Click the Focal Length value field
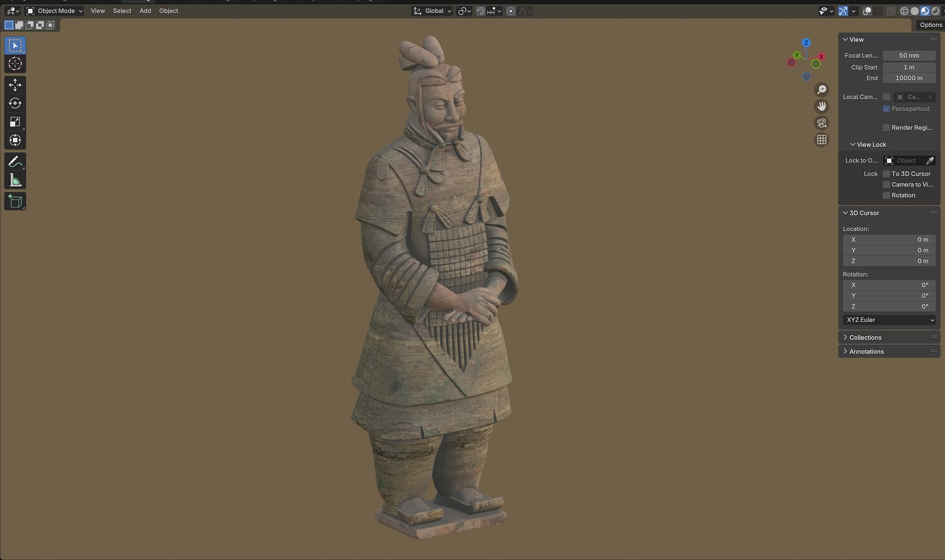Image resolution: width=945 pixels, height=560 pixels. (x=909, y=55)
